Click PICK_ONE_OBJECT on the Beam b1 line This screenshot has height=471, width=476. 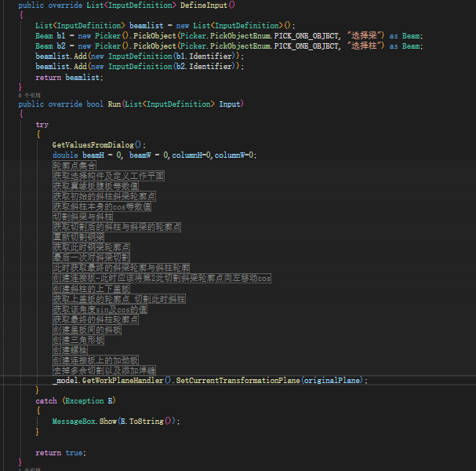tap(306, 36)
